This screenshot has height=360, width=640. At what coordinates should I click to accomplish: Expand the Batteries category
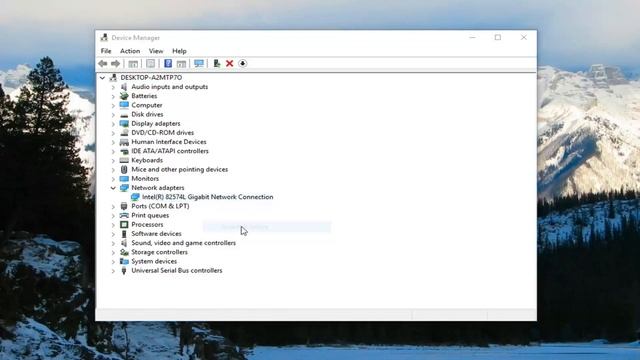pos(113,96)
